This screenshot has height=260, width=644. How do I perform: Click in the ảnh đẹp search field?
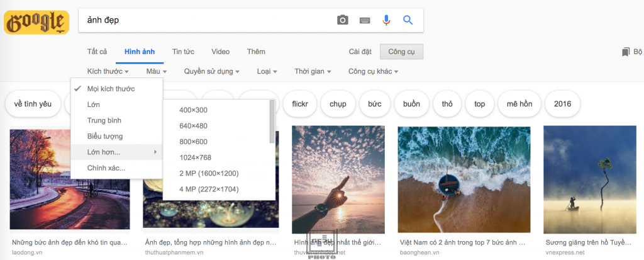(x=208, y=20)
